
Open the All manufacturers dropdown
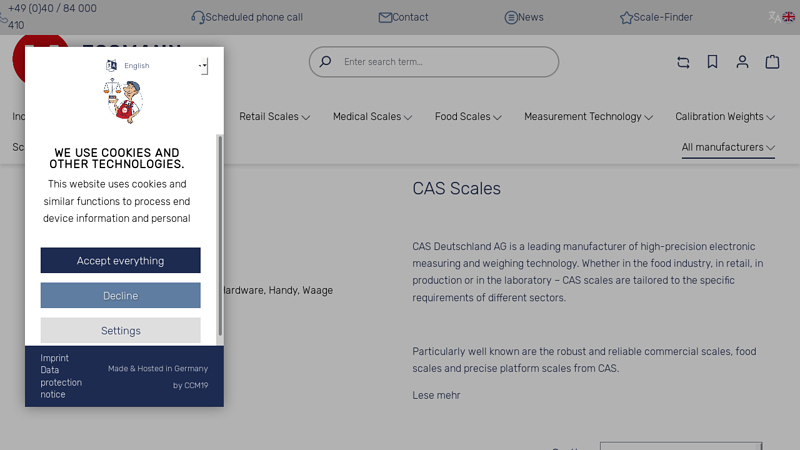pyautogui.click(x=728, y=147)
